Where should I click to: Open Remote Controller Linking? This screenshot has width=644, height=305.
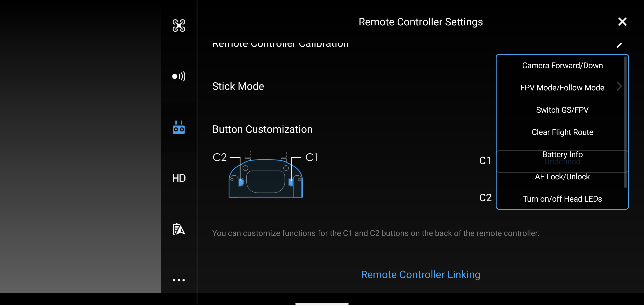coord(421,274)
